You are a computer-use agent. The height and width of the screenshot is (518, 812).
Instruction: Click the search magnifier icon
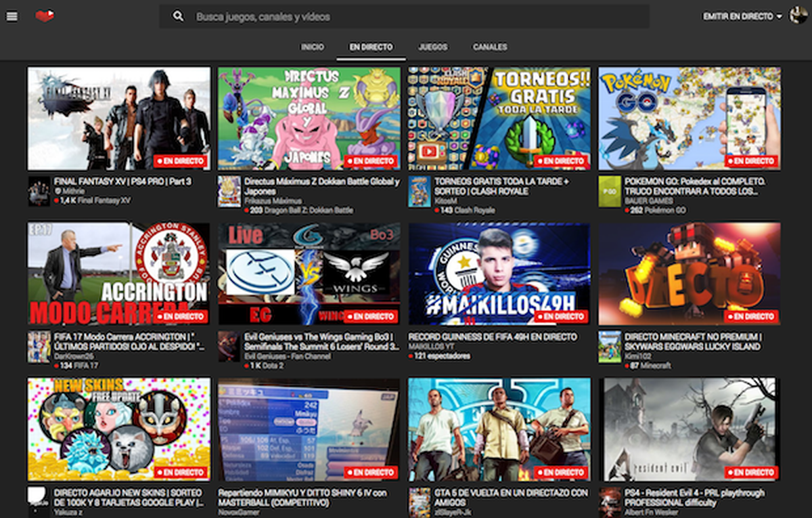point(177,16)
